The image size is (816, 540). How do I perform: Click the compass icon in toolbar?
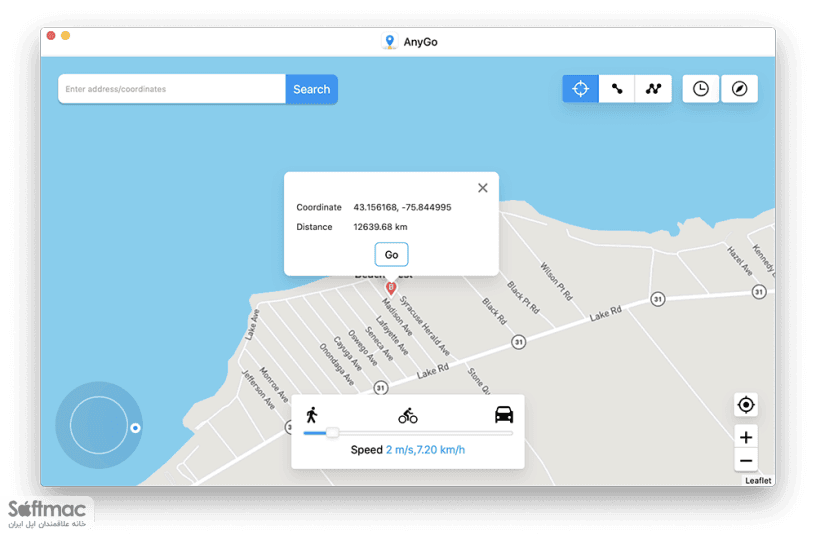point(739,89)
